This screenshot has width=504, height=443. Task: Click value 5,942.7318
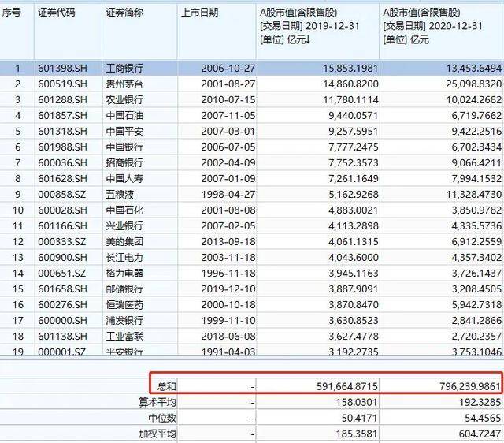[x=476, y=305]
